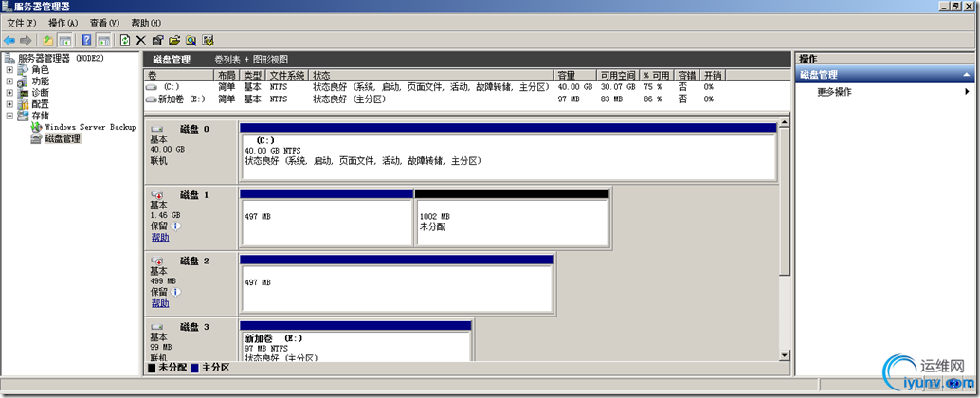Click the up-one-level folder toolbar icon
Image resolution: width=980 pixels, height=398 pixels.
click(x=48, y=41)
